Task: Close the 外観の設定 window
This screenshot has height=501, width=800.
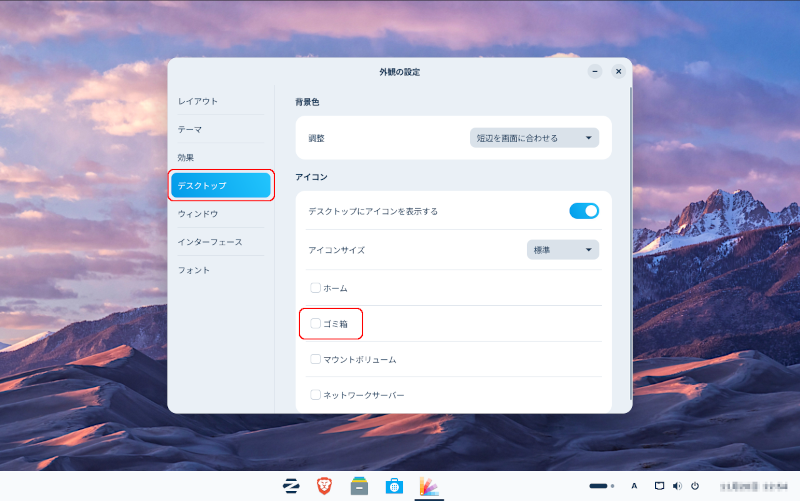Action: pyautogui.click(x=618, y=71)
